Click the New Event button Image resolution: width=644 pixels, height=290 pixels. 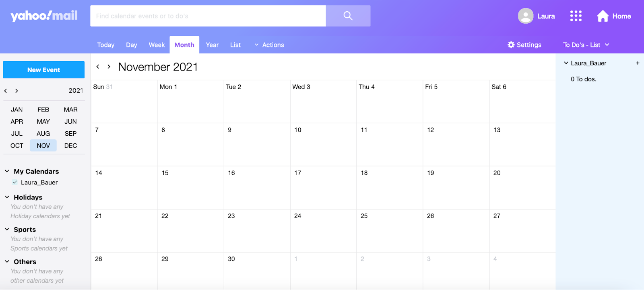(43, 70)
